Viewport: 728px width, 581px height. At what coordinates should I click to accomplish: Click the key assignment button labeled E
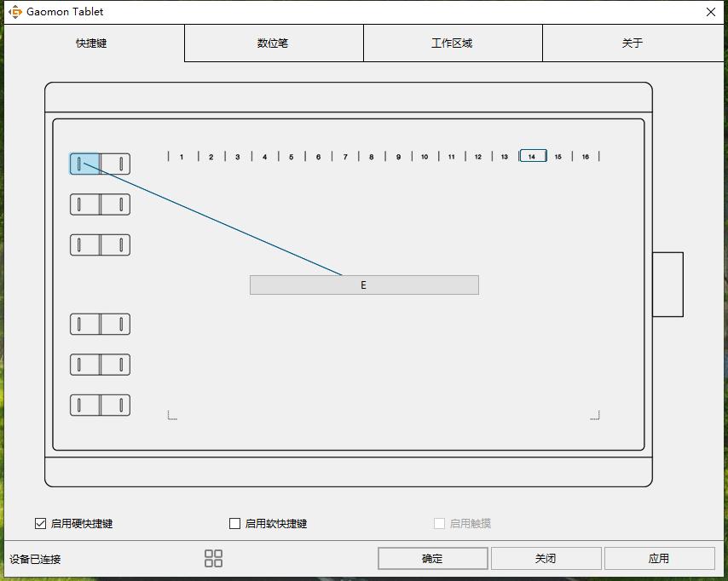pyautogui.click(x=364, y=285)
